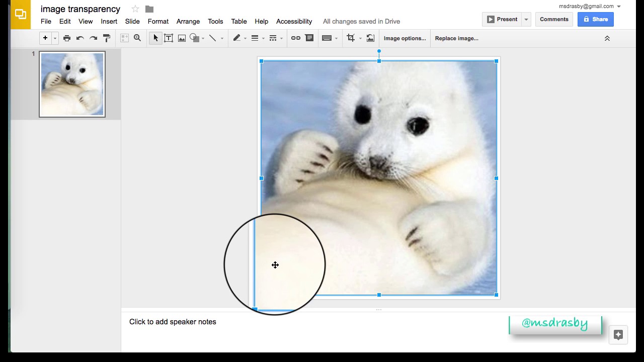
Task: Click the Slides home logo icon
Action: point(21,15)
